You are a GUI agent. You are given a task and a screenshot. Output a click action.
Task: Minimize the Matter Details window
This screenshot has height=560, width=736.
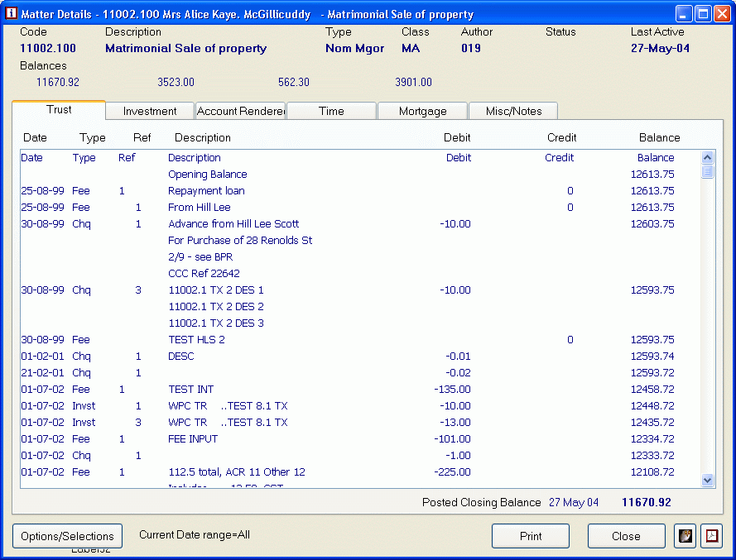coord(684,14)
